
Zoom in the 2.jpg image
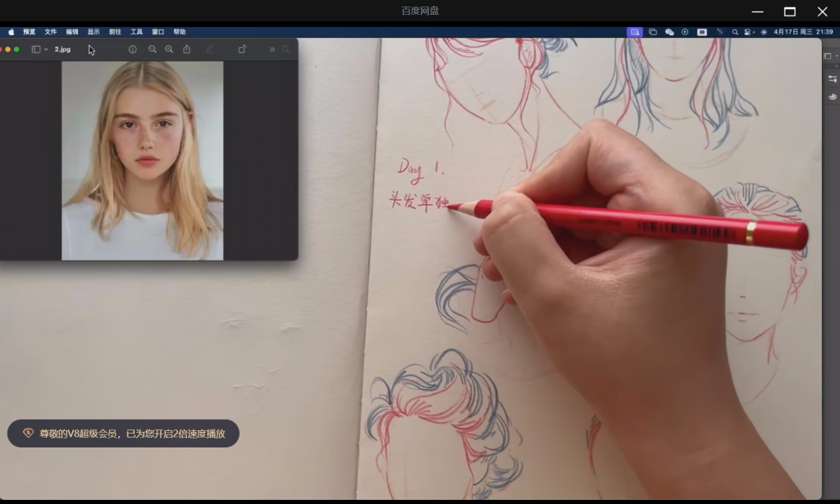[x=169, y=49]
